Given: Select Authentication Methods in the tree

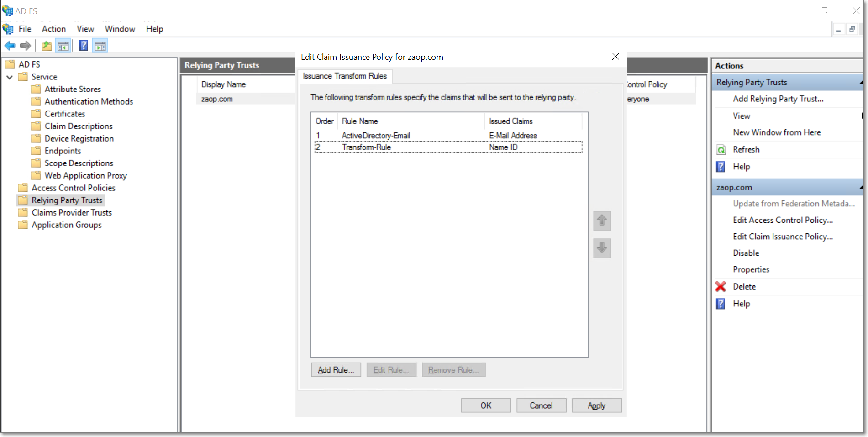Looking at the screenshot, I should point(89,101).
